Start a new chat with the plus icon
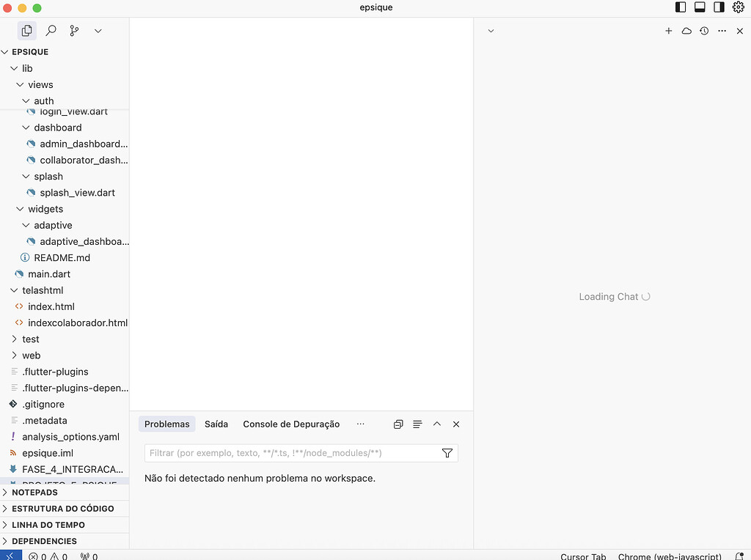 668,31
